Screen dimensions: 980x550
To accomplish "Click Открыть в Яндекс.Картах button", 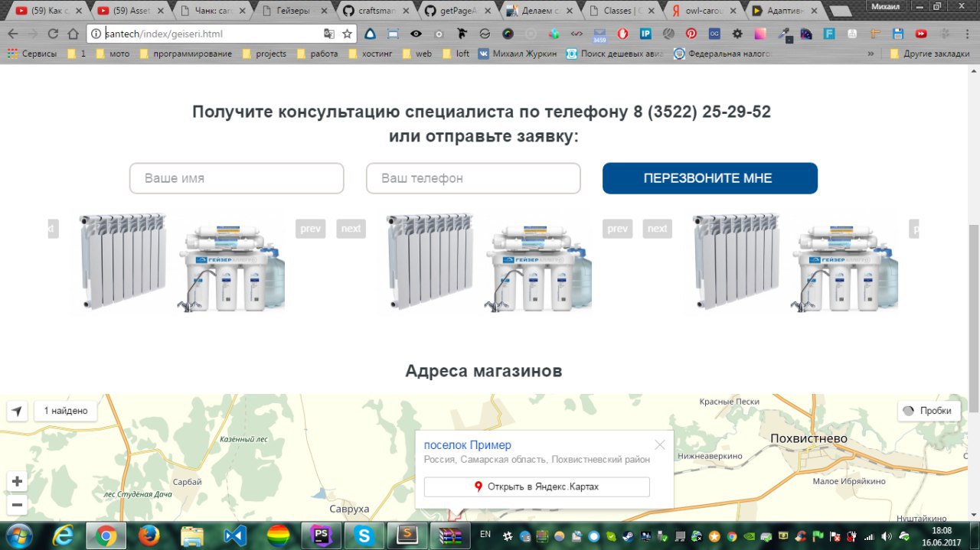I will (x=537, y=487).
